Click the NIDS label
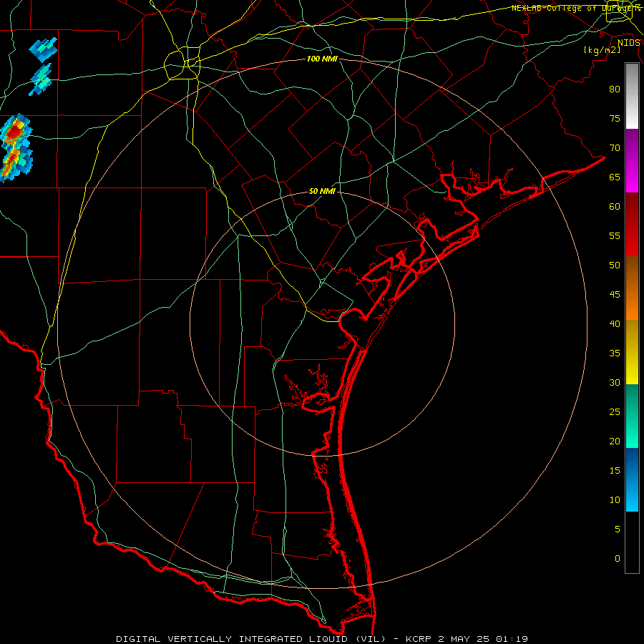Image resolution: width=644 pixels, height=644 pixels. coord(628,43)
